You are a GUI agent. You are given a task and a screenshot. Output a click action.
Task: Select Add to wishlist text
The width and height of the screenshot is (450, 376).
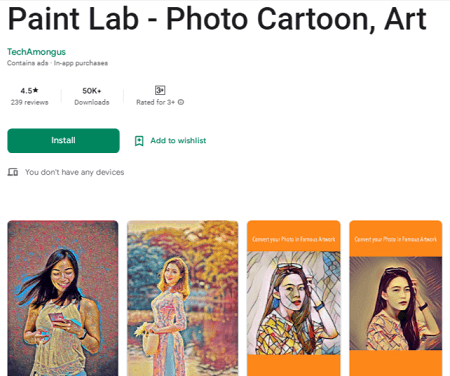(178, 141)
